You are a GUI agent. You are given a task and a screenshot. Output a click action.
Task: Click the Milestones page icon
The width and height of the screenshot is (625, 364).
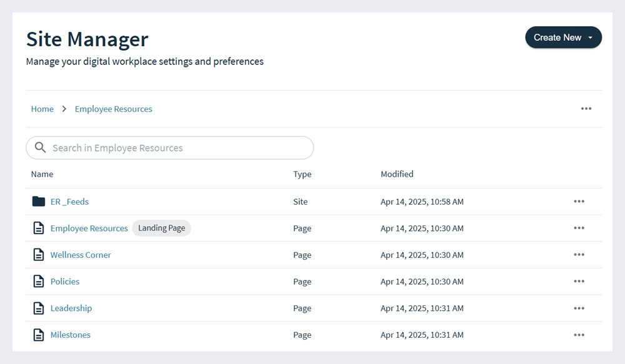[x=39, y=335]
